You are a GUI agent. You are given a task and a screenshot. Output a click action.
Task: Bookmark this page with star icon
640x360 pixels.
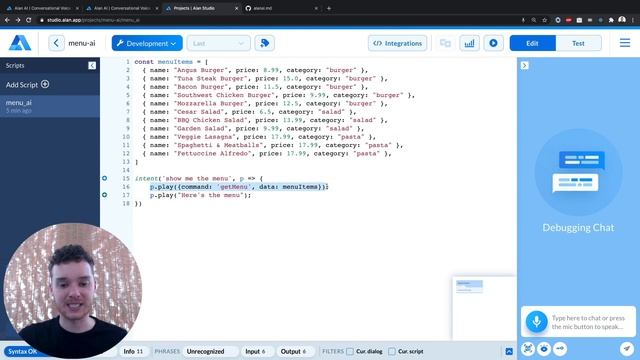[544, 20]
